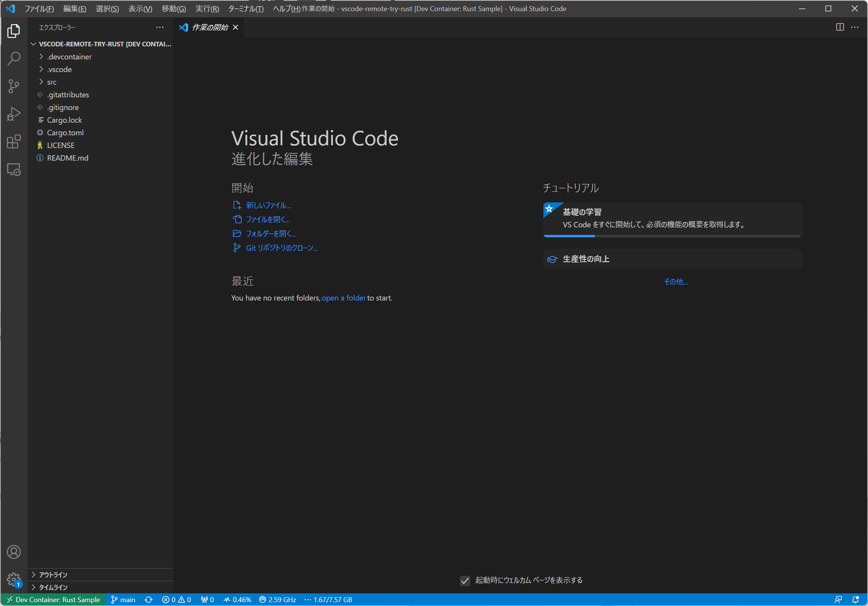Click the フォルダーを開く... link
This screenshot has width=868, height=606.
(x=271, y=234)
